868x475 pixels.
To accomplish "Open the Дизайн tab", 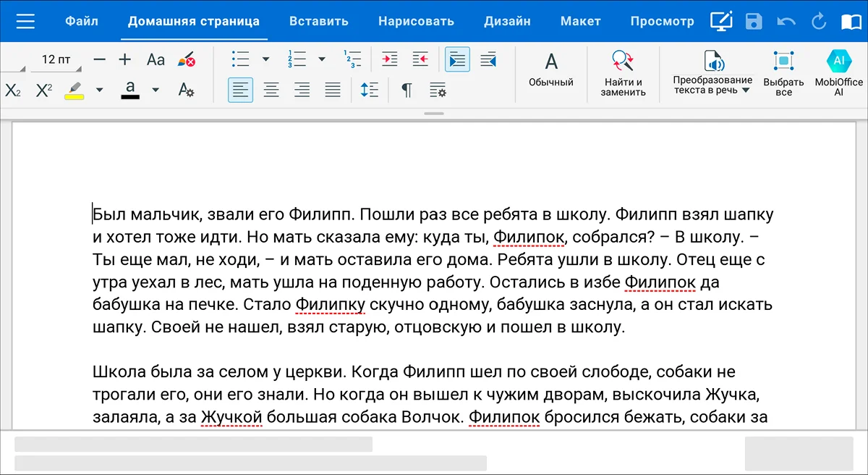I will tap(507, 21).
